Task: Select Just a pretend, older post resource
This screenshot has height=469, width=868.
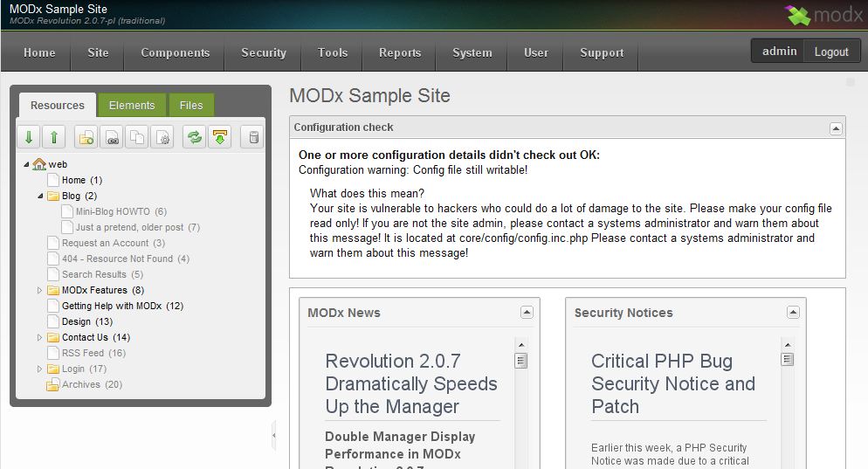Action: pos(138,227)
